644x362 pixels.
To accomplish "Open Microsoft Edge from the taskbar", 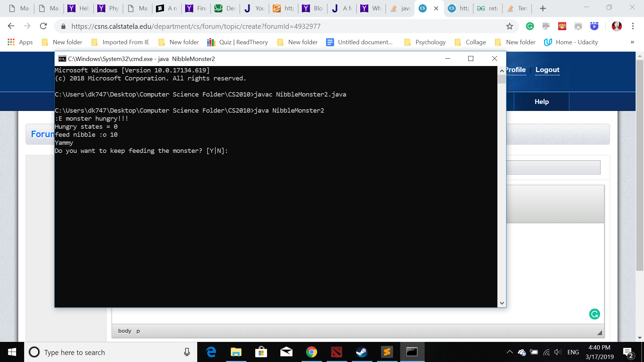I will pos(211,352).
